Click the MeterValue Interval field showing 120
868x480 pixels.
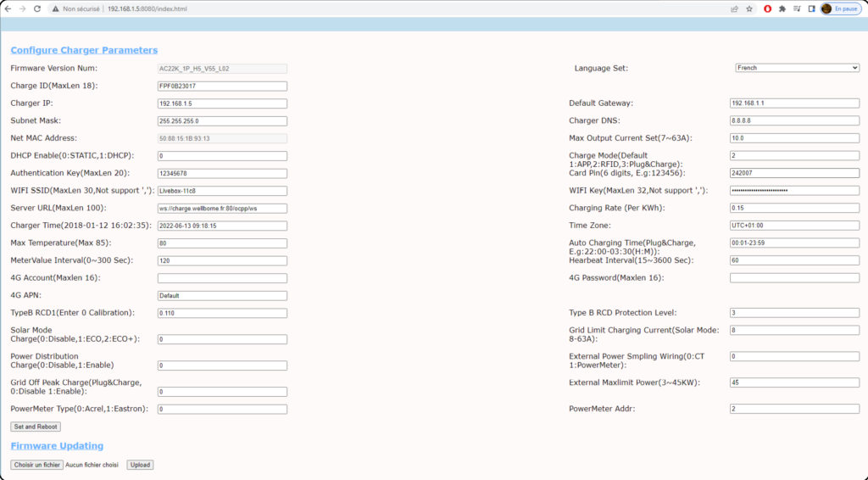(222, 260)
